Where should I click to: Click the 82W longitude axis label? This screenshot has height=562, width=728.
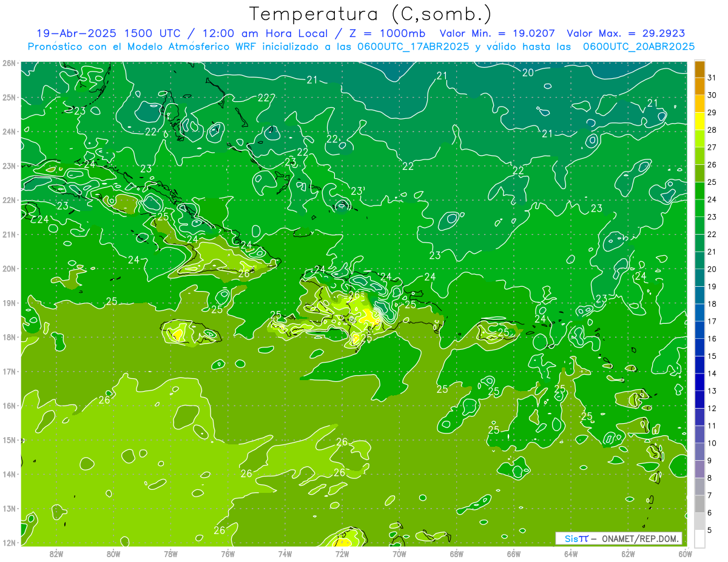point(56,554)
